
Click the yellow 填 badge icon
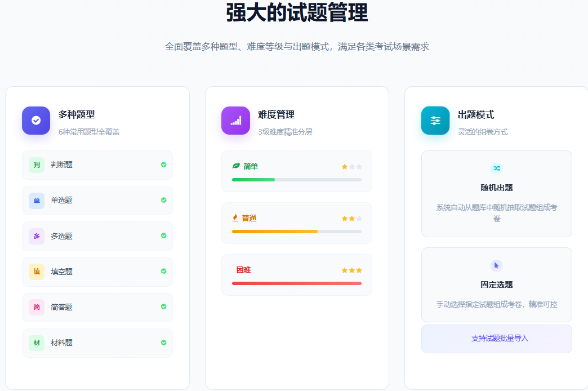click(x=37, y=272)
